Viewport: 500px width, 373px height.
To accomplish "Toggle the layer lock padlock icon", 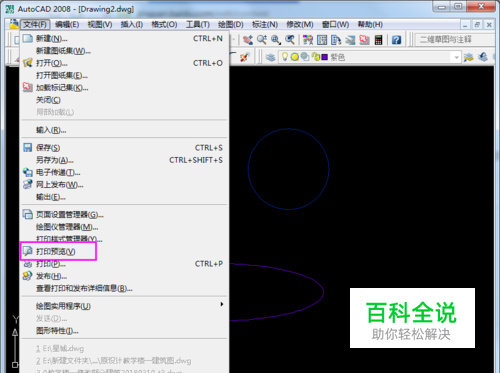I will (315, 57).
